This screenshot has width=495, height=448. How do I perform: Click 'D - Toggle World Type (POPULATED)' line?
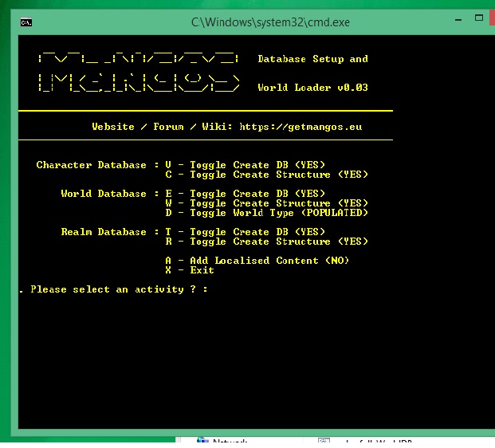click(267, 213)
